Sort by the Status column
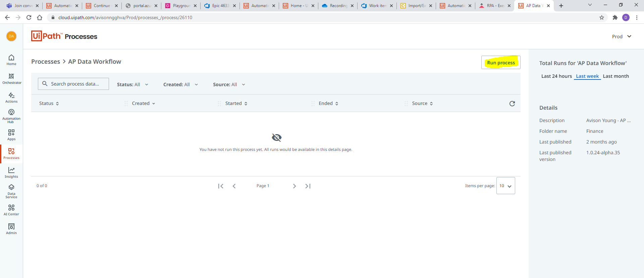 [49, 104]
